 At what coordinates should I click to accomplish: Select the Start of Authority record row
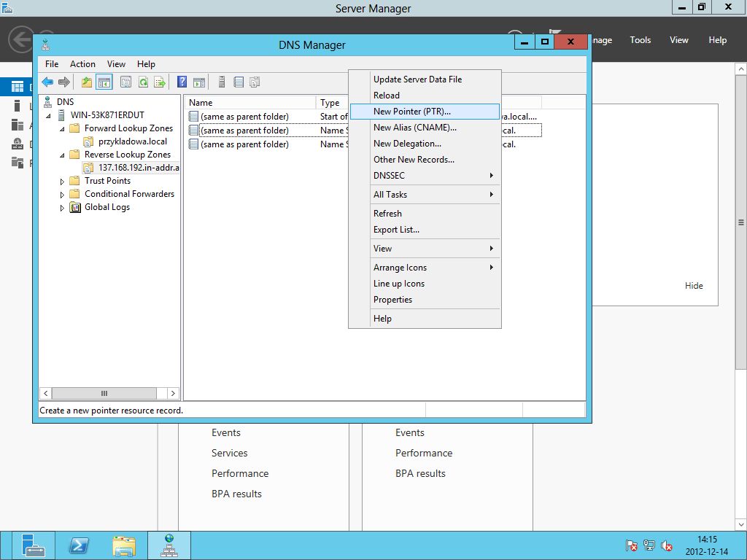tap(268, 117)
